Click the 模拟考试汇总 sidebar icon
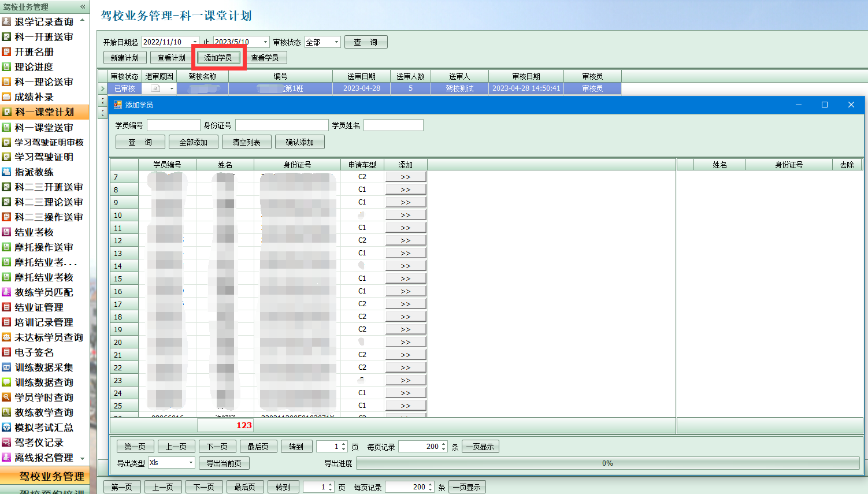Image resolution: width=868 pixels, height=494 pixels. point(7,428)
